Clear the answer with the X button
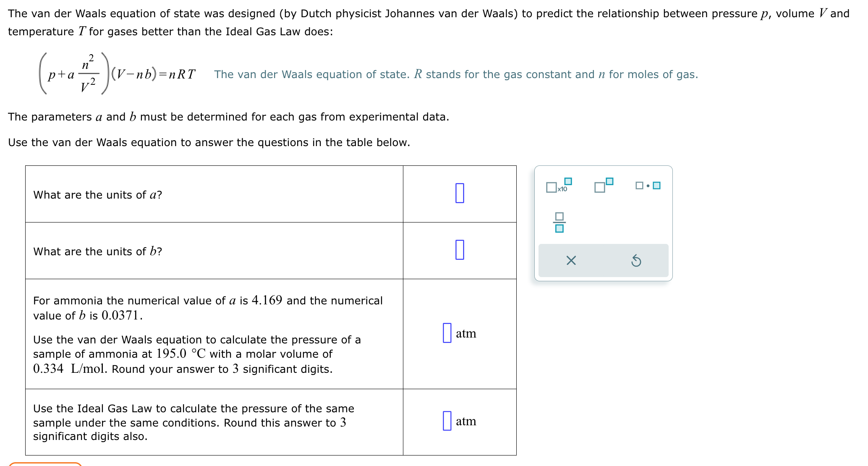The width and height of the screenshot is (868, 466). [x=571, y=261]
